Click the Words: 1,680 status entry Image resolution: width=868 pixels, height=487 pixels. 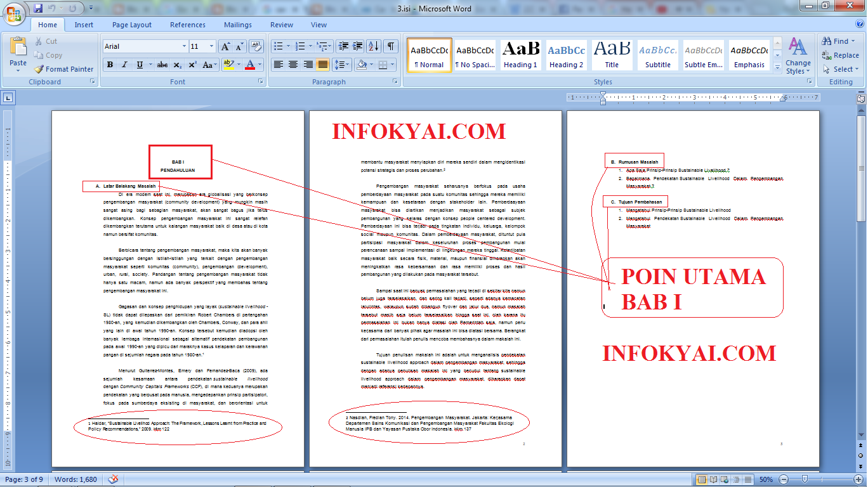76,479
